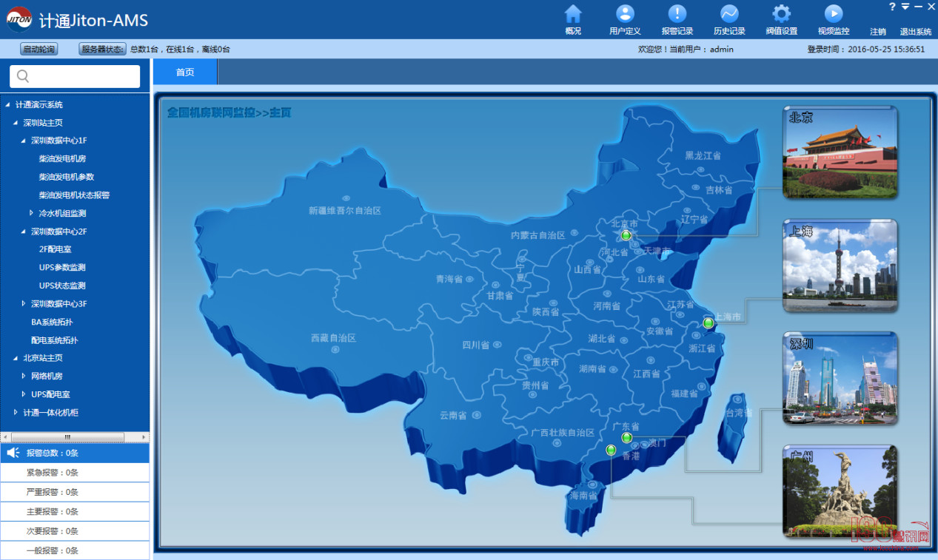The height and width of the screenshot is (560, 938).
Task: Open 视频监控 video monitoring icon
Action: click(x=834, y=15)
